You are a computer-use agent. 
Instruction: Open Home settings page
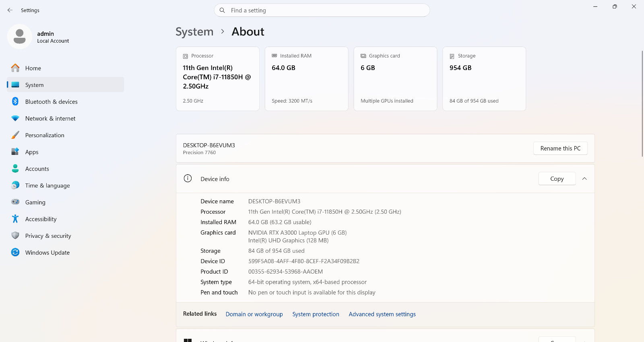[66, 68]
